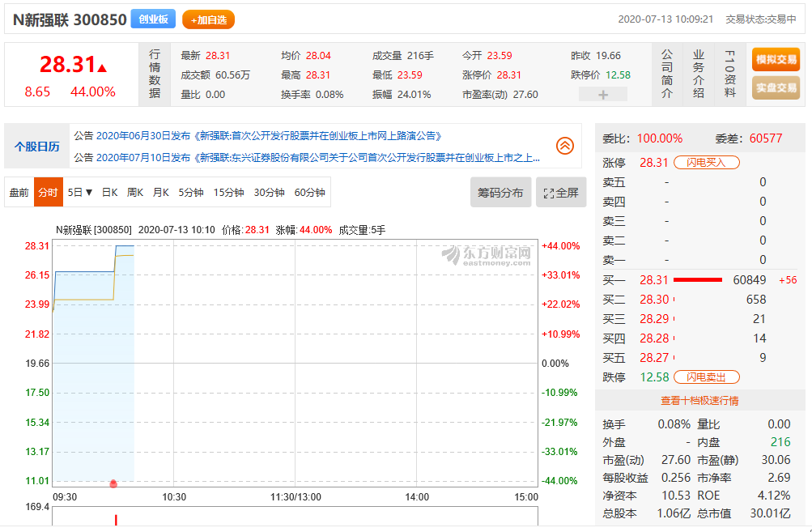
Task: Show the 5分钟 chart
Action: pos(191,192)
